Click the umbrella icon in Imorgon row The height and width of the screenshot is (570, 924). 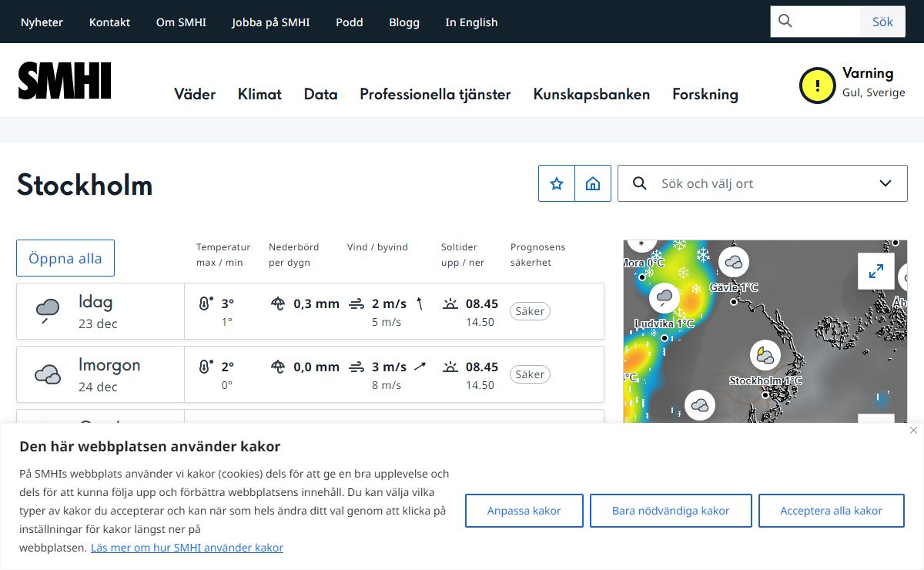tap(278, 367)
